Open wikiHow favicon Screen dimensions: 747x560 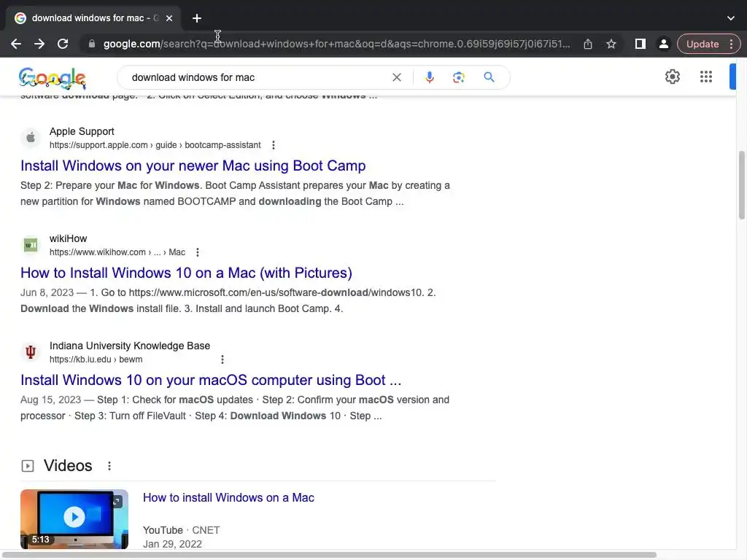(x=31, y=245)
